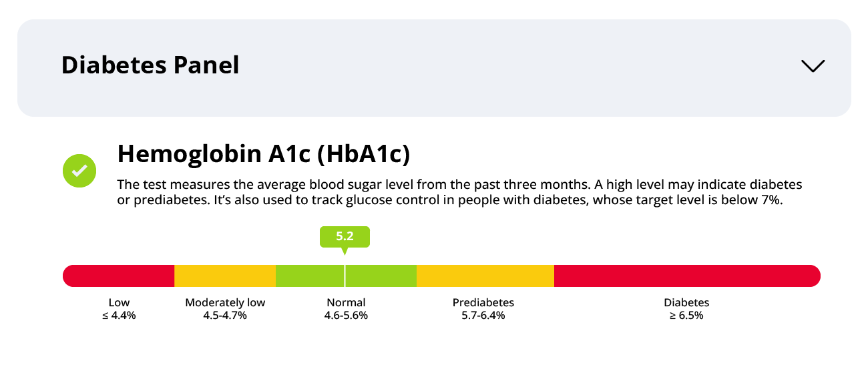Click the "Prediabetes" range label

[x=483, y=303]
